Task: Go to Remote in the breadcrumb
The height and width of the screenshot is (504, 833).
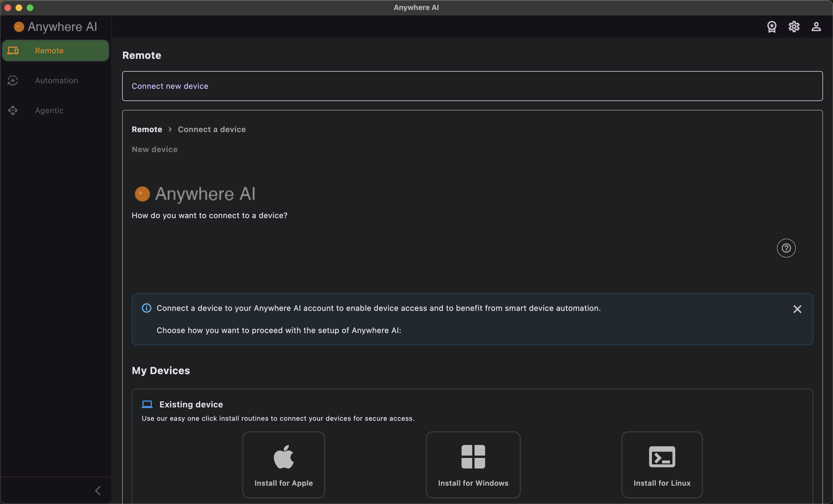Action: point(147,129)
